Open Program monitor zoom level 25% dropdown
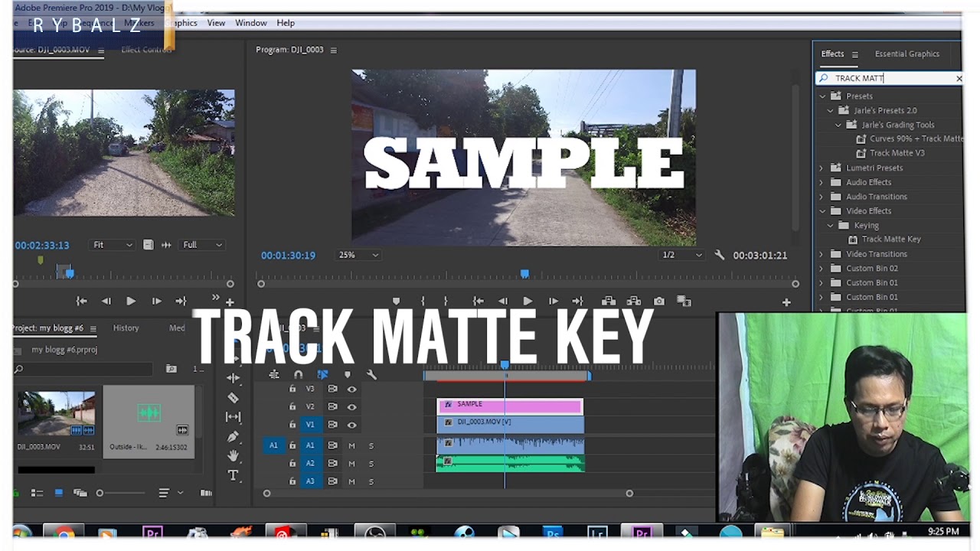The width and height of the screenshot is (980, 551). click(x=359, y=255)
